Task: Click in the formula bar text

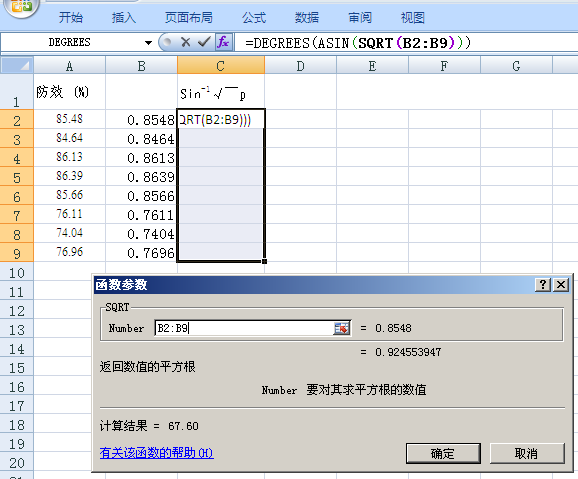Action: (x=358, y=43)
